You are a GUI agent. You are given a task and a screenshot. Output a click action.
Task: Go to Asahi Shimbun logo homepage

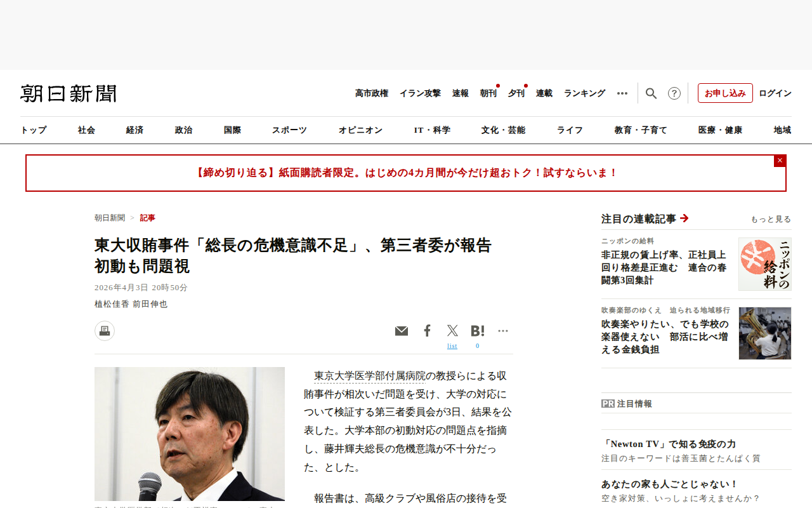tap(69, 93)
